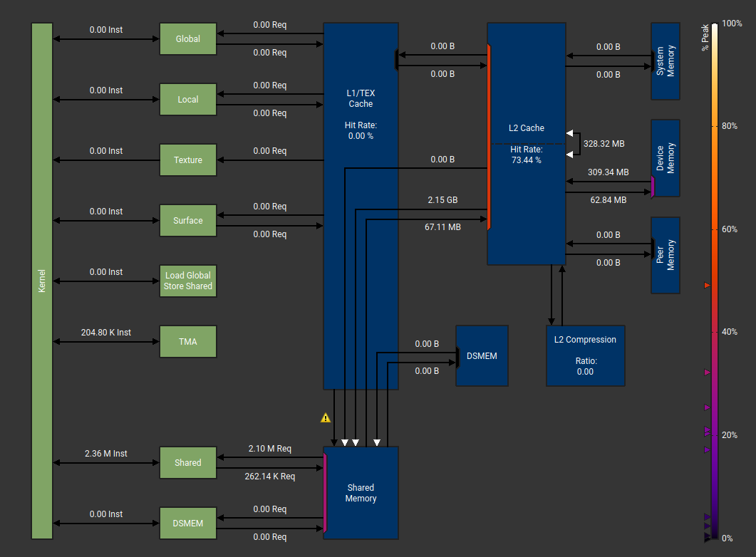Click the warning triangle icon near Shared Memory
The height and width of the screenshot is (557, 756).
click(x=326, y=417)
